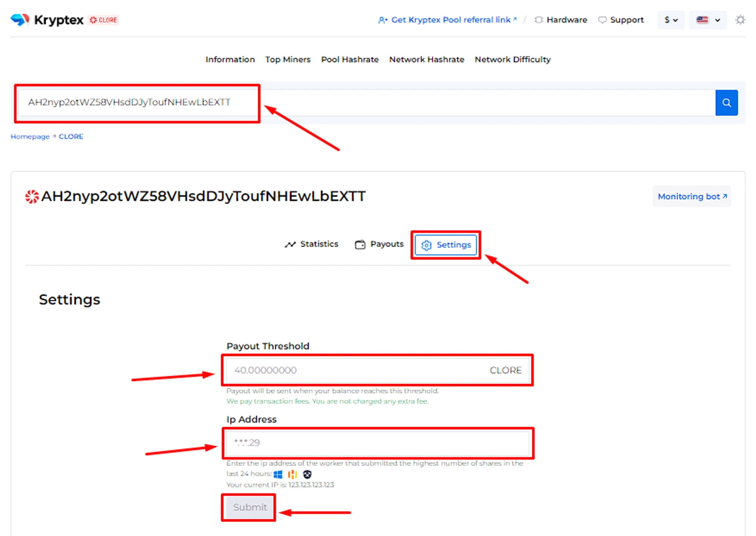Click the Kryptex logo icon
Viewport: 756px width, 536px height.
[20, 19]
